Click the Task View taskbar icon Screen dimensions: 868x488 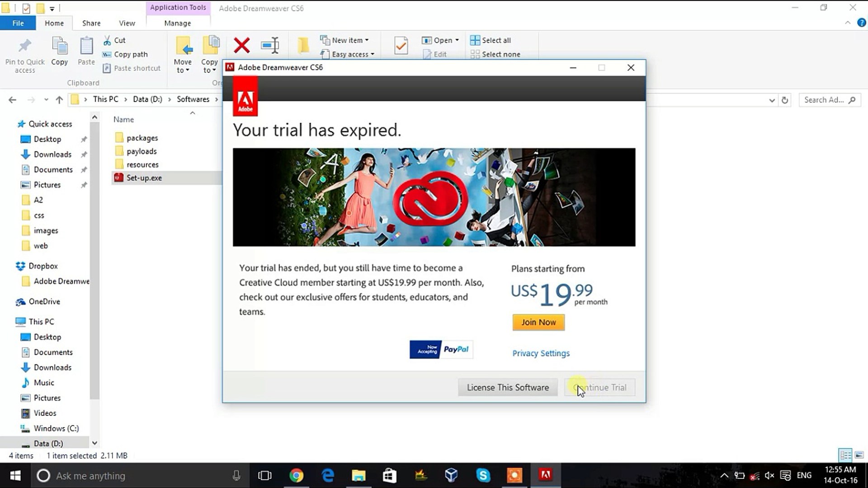click(x=264, y=475)
